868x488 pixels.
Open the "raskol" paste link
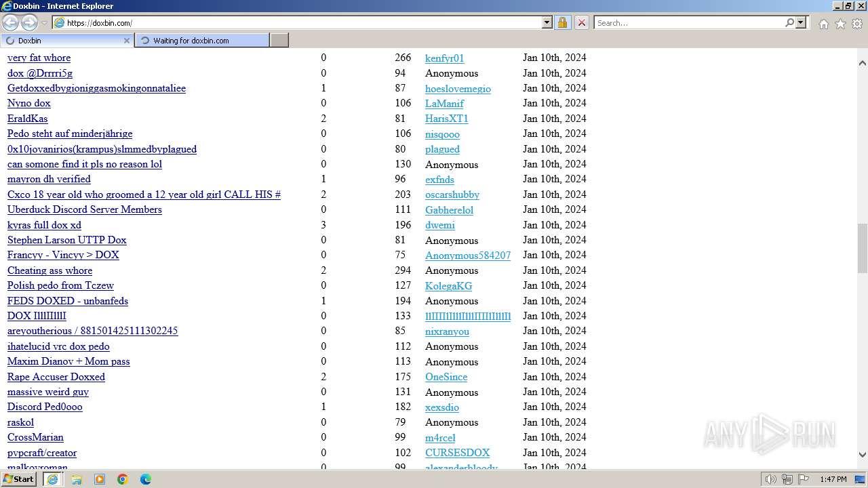click(20, 422)
